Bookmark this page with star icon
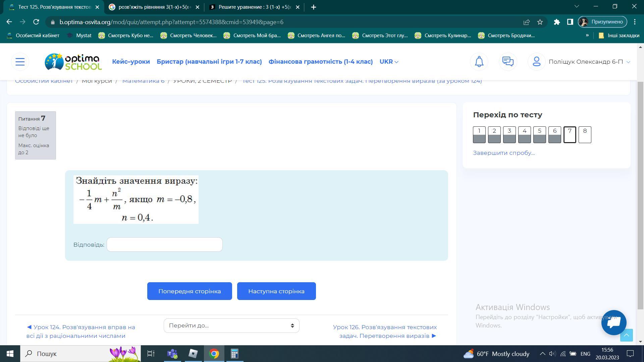 [540, 22]
